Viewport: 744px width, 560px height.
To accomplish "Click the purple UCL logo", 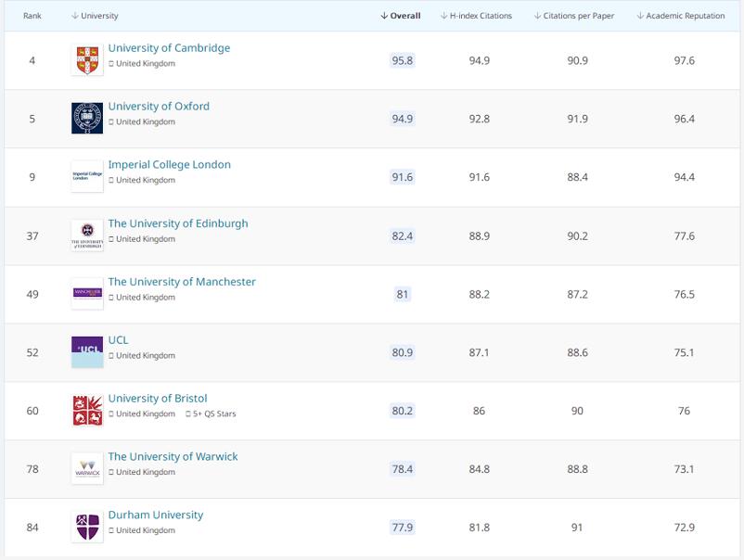I will (x=87, y=352).
